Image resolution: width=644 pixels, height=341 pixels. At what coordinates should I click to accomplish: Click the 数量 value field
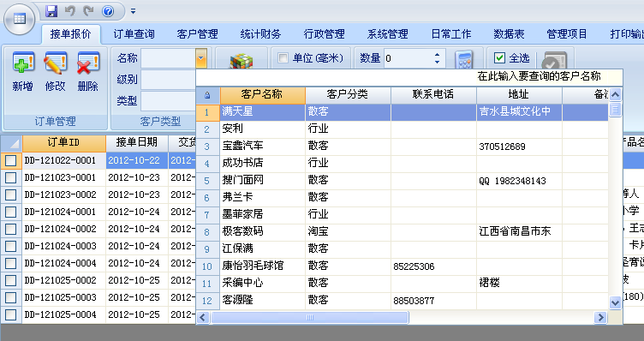click(x=408, y=58)
